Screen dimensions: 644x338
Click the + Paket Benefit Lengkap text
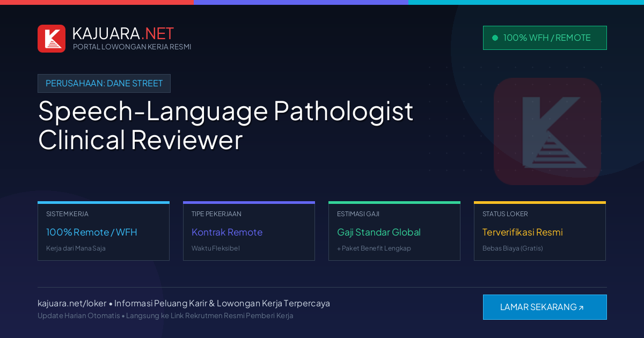pyautogui.click(x=374, y=248)
